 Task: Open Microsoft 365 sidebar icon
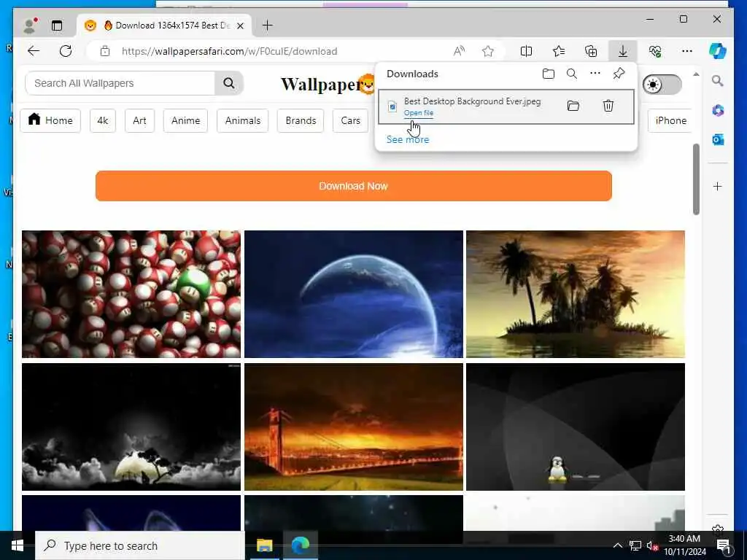click(x=718, y=111)
